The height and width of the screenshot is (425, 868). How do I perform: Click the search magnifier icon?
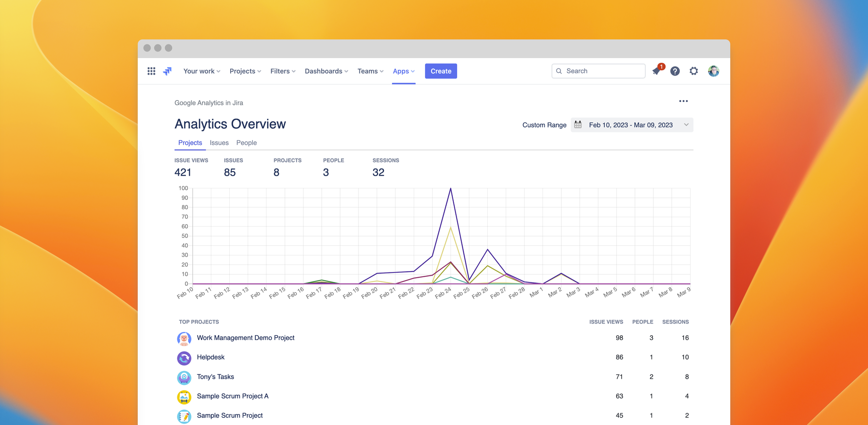pyautogui.click(x=559, y=71)
